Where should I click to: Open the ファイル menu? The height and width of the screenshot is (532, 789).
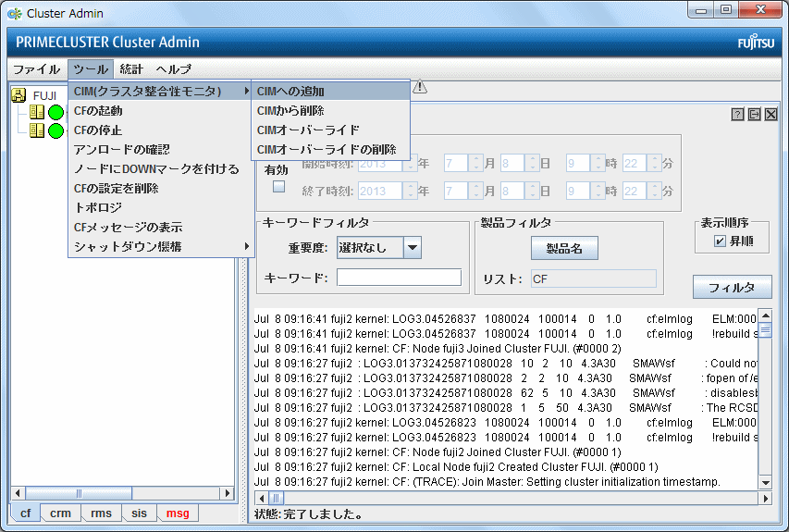tap(37, 69)
